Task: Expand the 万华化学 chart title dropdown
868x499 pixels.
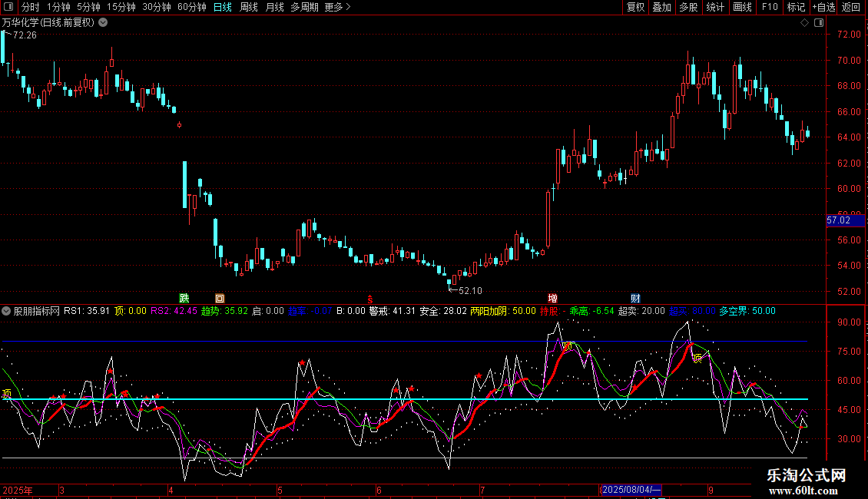Action: [104, 23]
